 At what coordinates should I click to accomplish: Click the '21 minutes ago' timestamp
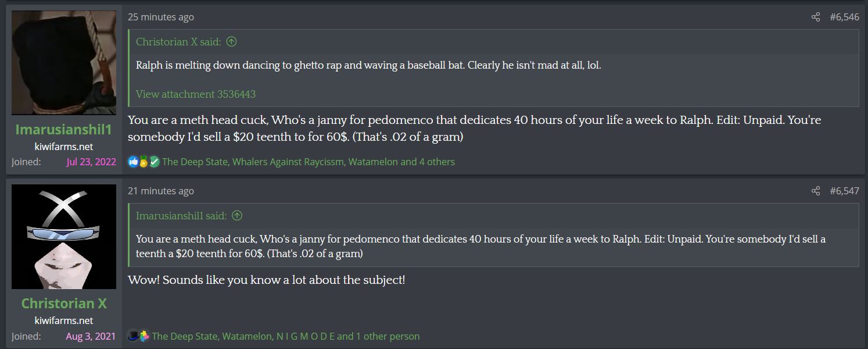(x=161, y=191)
